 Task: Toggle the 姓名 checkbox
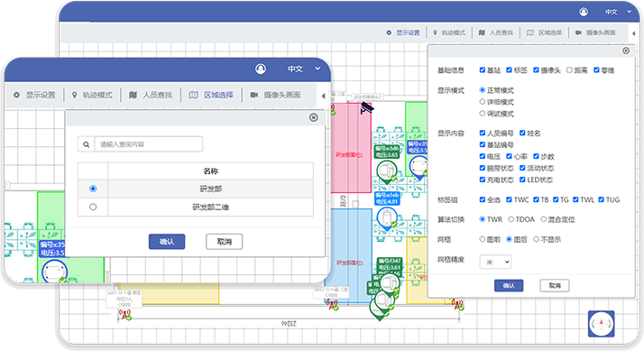(522, 133)
